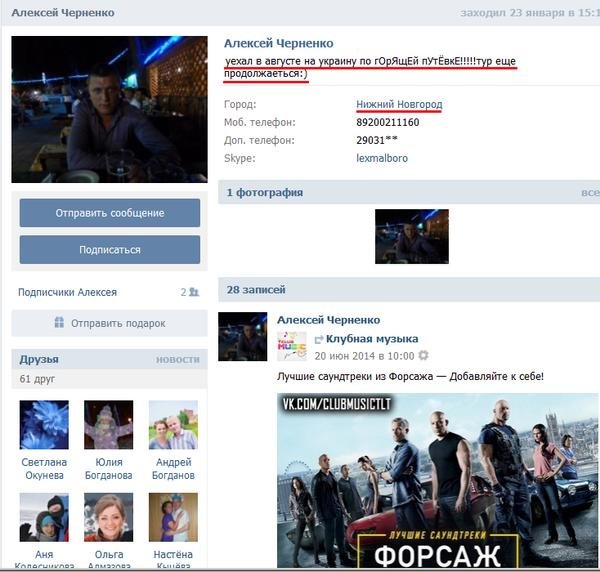This screenshot has width=600, height=572.
Task: Click the Юлия Богданова name link
Action: (x=109, y=469)
